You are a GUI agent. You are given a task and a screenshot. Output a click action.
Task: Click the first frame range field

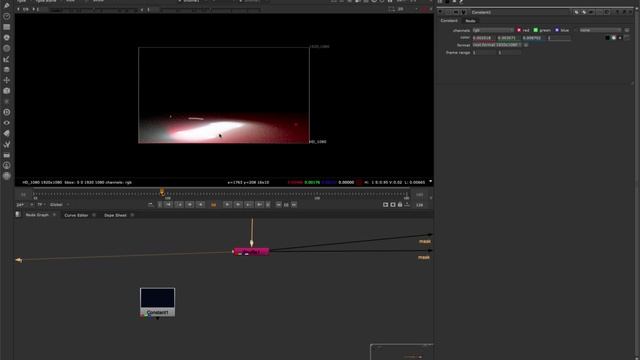click(484, 53)
